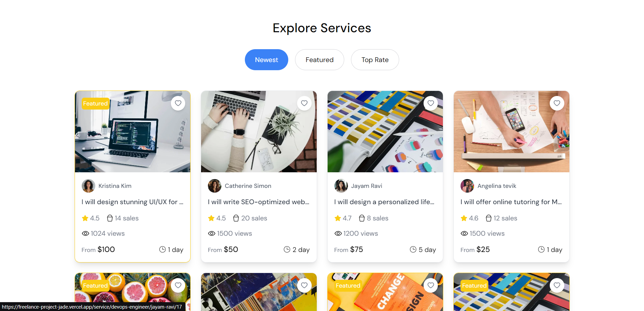Click heart on abstract painting card
The image size is (644, 311).
click(304, 285)
